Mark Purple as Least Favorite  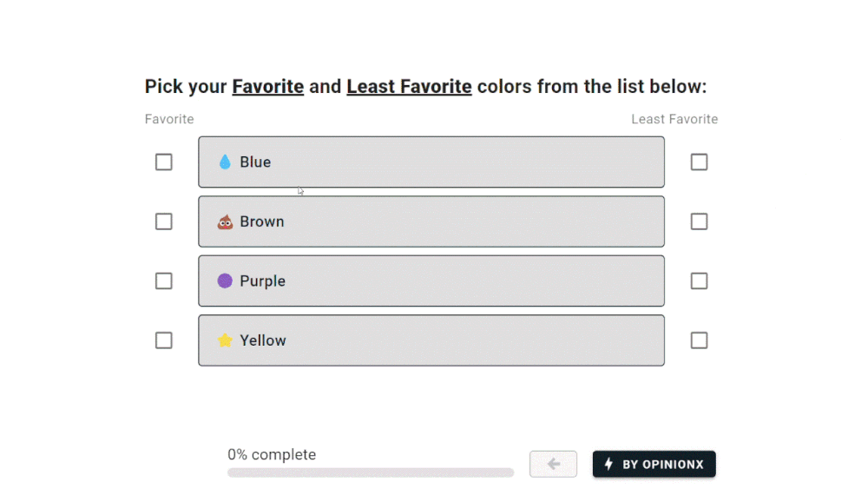click(x=699, y=281)
